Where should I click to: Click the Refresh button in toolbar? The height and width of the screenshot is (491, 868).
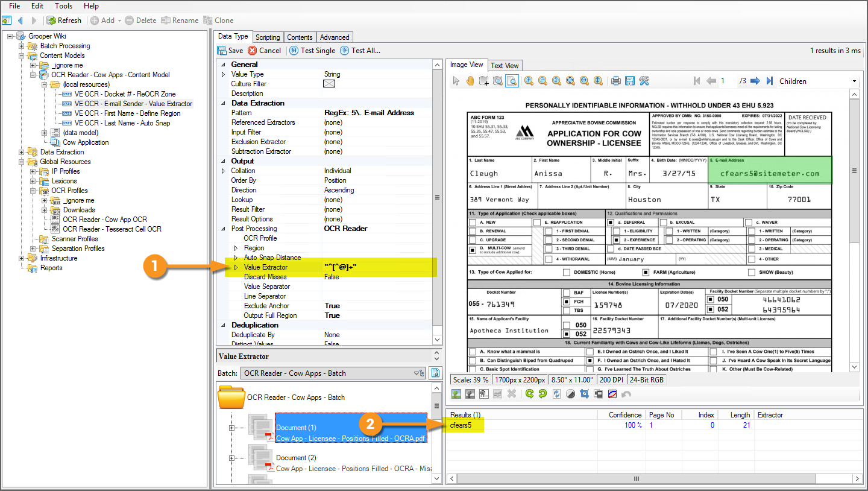[x=64, y=21]
